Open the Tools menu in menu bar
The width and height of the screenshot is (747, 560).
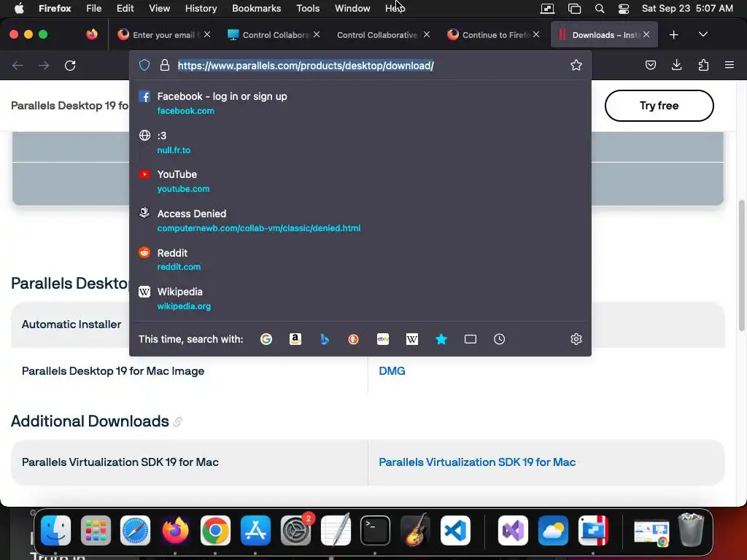308,8
